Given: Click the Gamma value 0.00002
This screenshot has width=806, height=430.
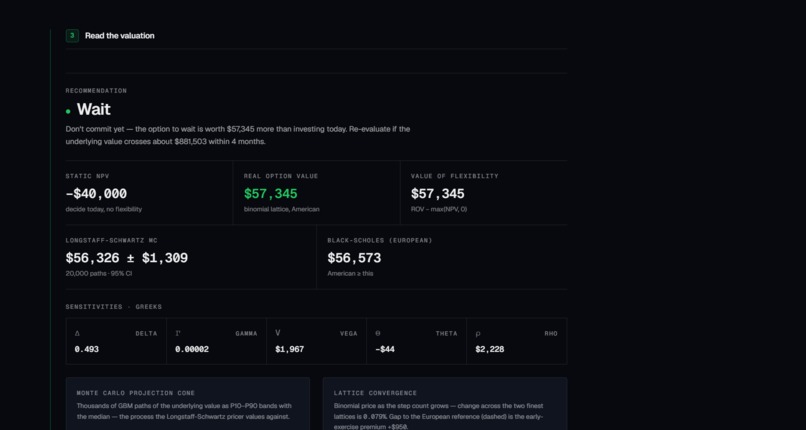Looking at the screenshot, I should point(192,349).
